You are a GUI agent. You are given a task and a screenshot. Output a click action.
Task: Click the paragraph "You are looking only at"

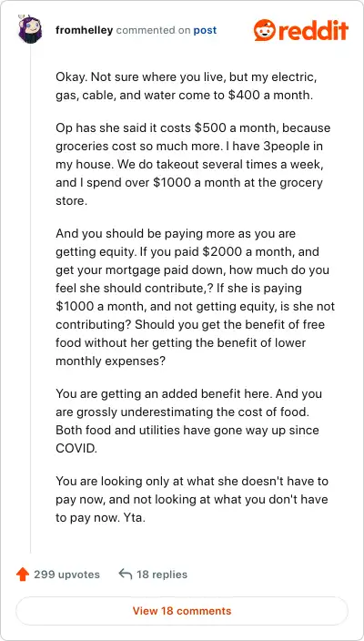tap(192, 499)
